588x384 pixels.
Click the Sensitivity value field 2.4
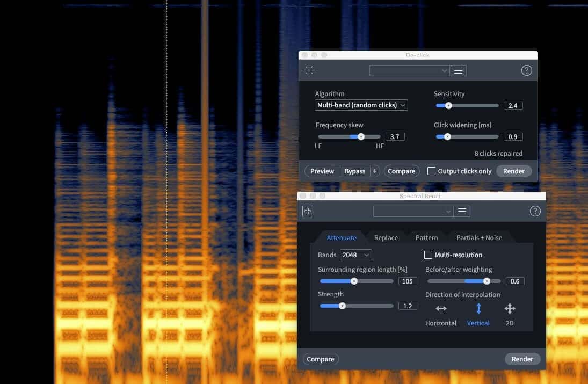pyautogui.click(x=513, y=106)
